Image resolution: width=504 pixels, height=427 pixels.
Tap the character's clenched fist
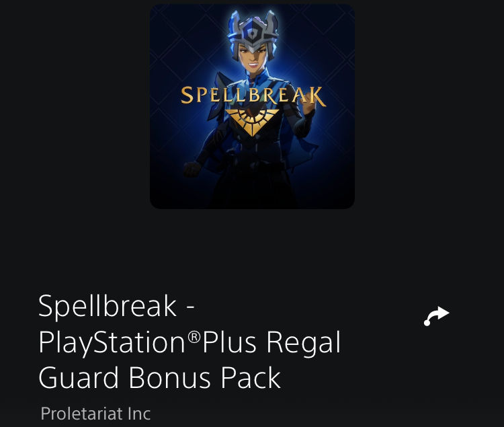point(192,169)
